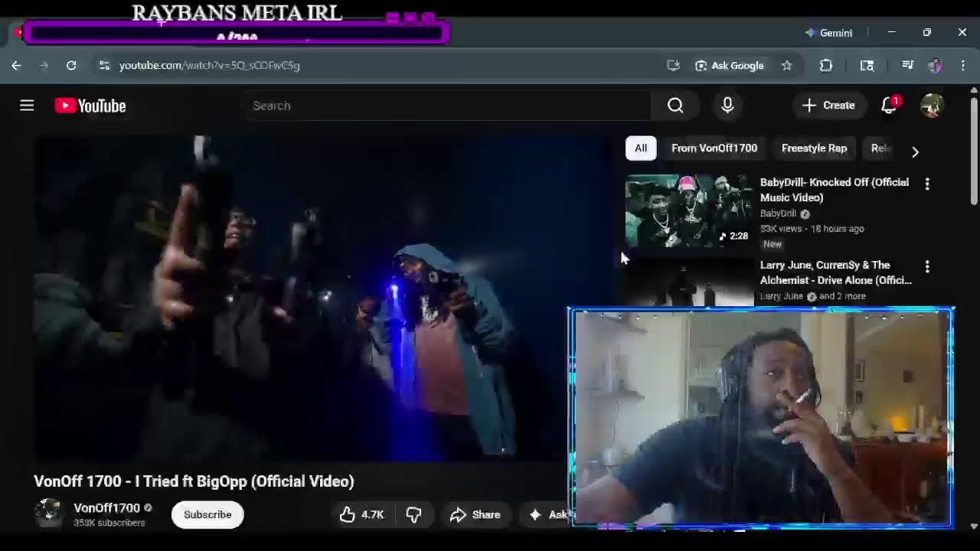Start voice search with microphone icon

727,106
